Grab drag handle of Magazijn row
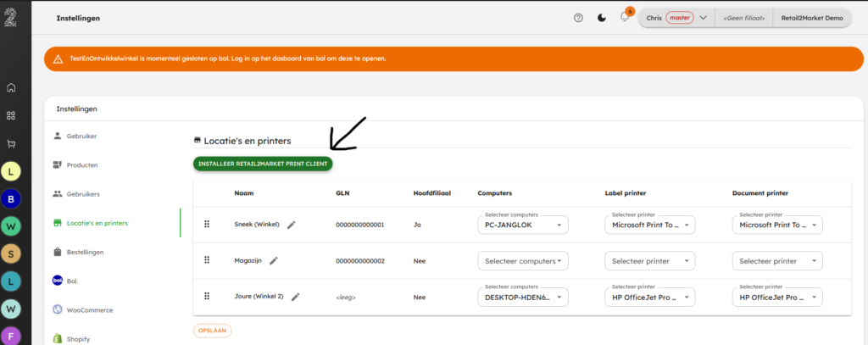The height and width of the screenshot is (345, 868). coord(207,260)
